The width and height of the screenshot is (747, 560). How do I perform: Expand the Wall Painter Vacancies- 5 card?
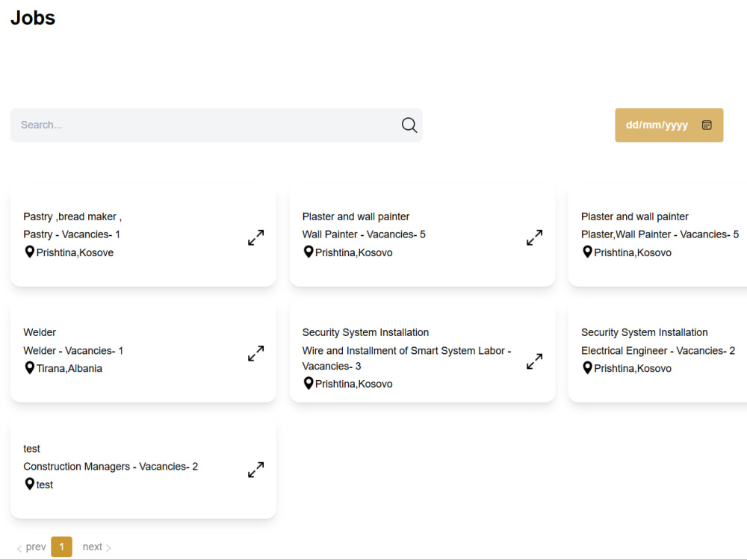coord(535,237)
